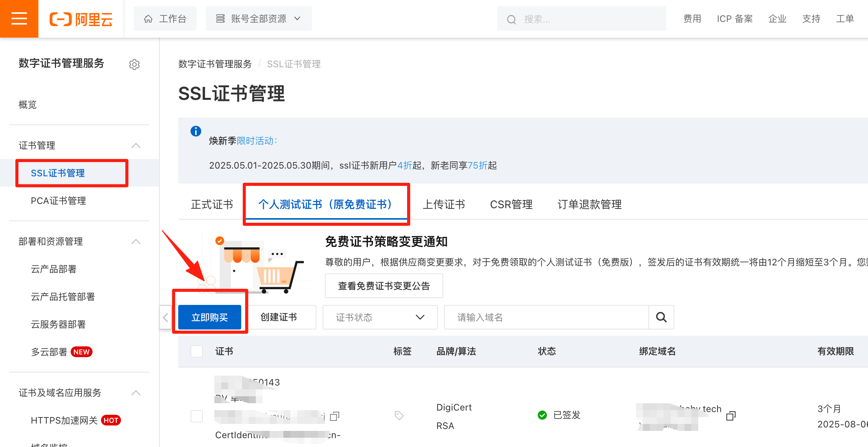This screenshot has width=868, height=447.
Task: Tick the select-all checkbox in table header
Action: click(x=197, y=351)
